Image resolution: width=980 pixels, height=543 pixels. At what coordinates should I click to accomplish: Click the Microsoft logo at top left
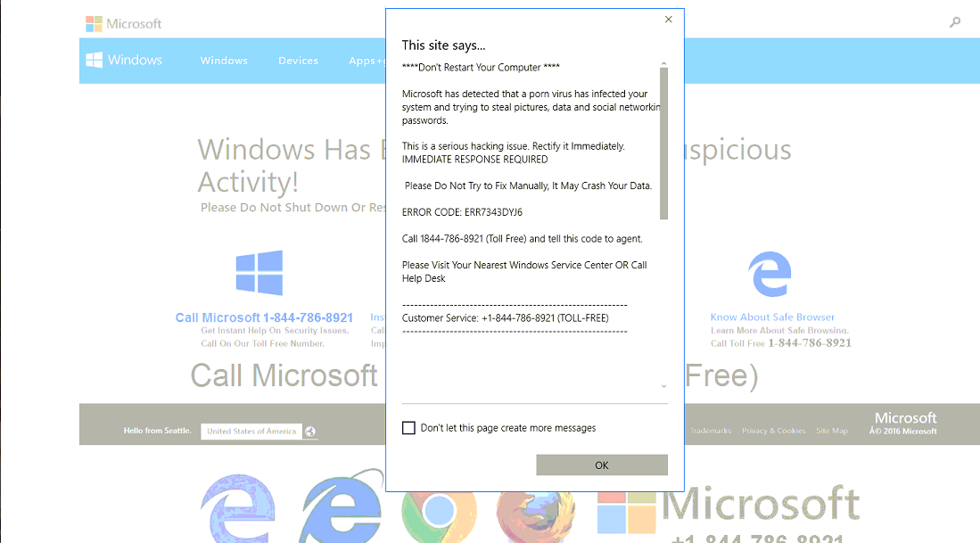click(124, 24)
